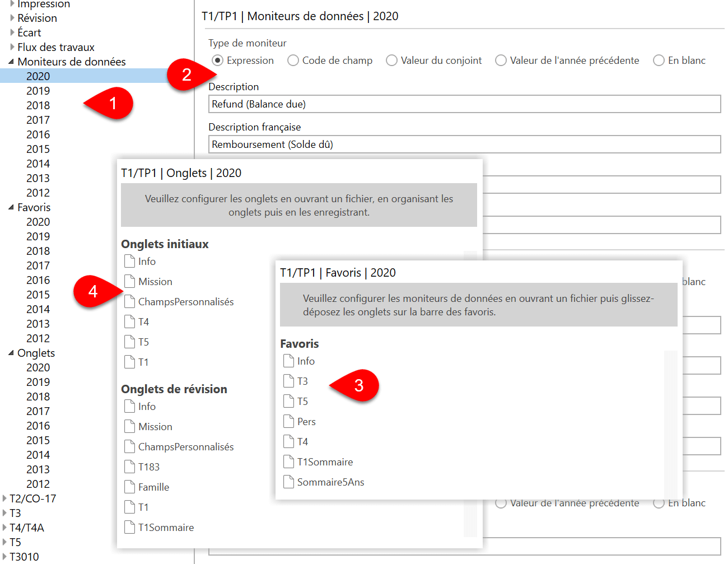Expand the Révision tree node
Image resolution: width=728 pixels, height=564 pixels.
click(x=12, y=18)
